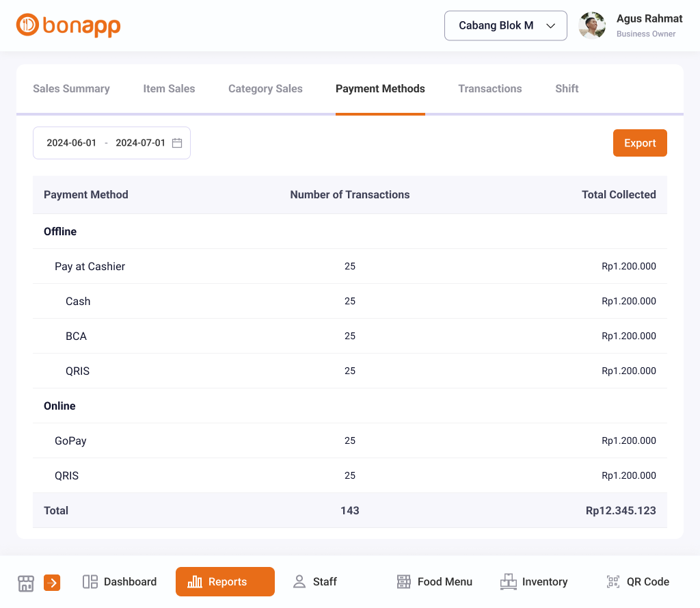Open QR Code in bottom navigation
700x608 pixels.
pyautogui.click(x=638, y=581)
